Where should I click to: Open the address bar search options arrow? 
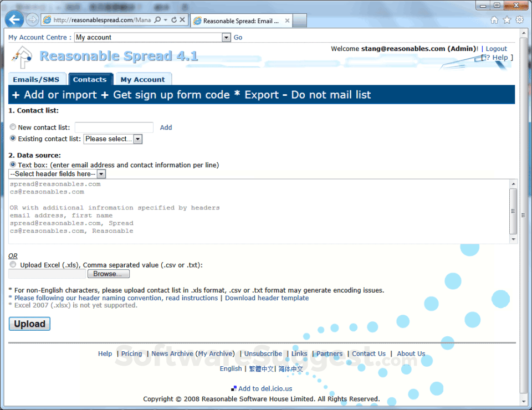click(x=166, y=20)
